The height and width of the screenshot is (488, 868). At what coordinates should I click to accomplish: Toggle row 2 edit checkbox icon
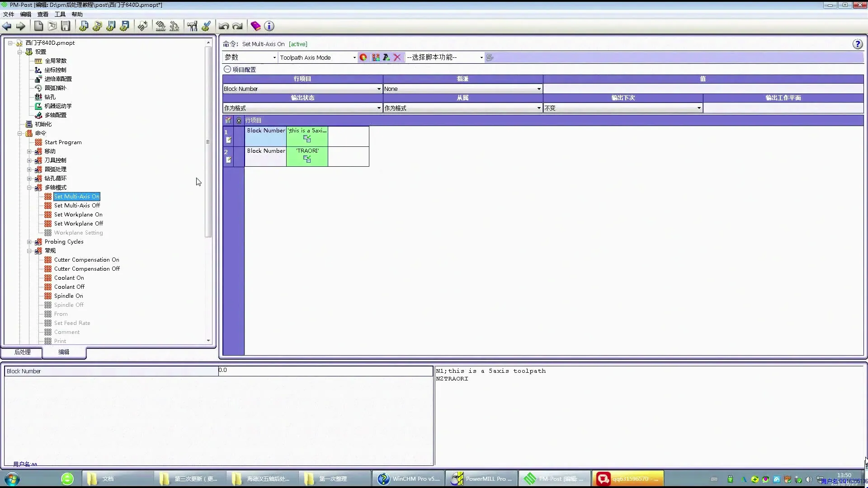229,160
